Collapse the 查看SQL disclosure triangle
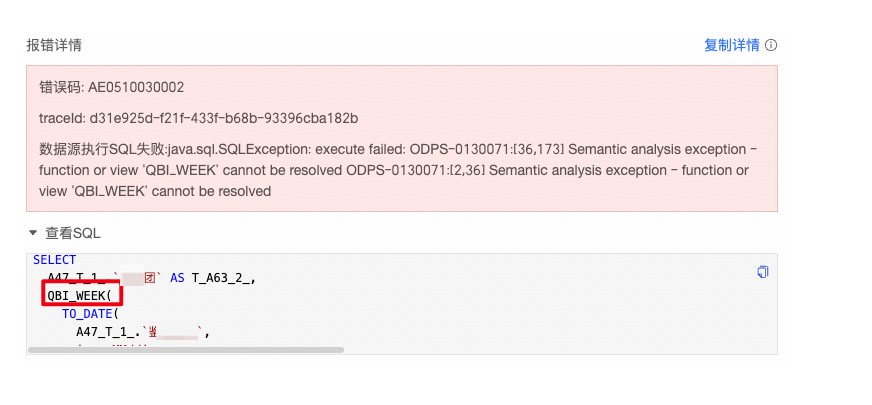Screen dimensions: 872x405 (33, 233)
